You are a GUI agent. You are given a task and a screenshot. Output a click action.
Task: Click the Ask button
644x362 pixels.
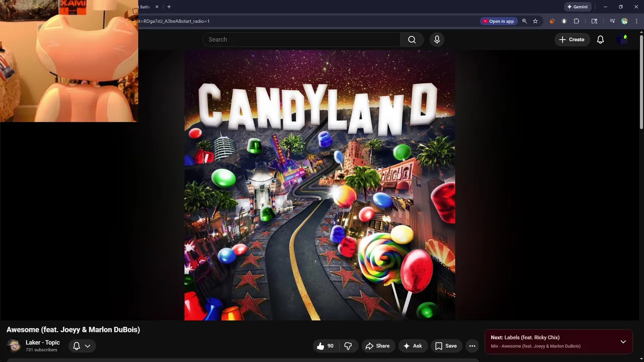(x=413, y=346)
